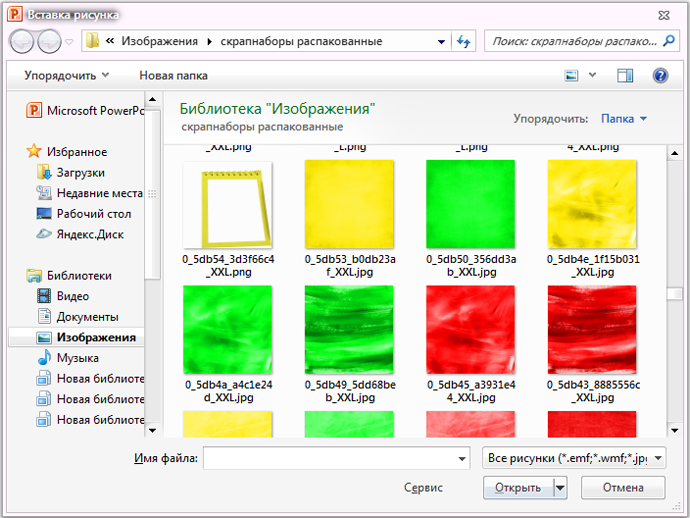This screenshot has width=690, height=518.
Task: Toggle the preview pane icon
Action: (625, 76)
